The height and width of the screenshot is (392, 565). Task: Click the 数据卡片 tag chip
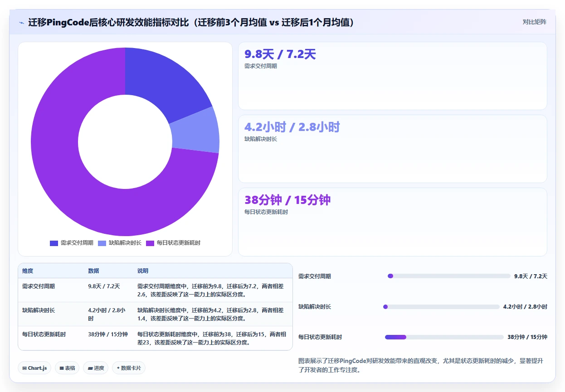pos(129,368)
